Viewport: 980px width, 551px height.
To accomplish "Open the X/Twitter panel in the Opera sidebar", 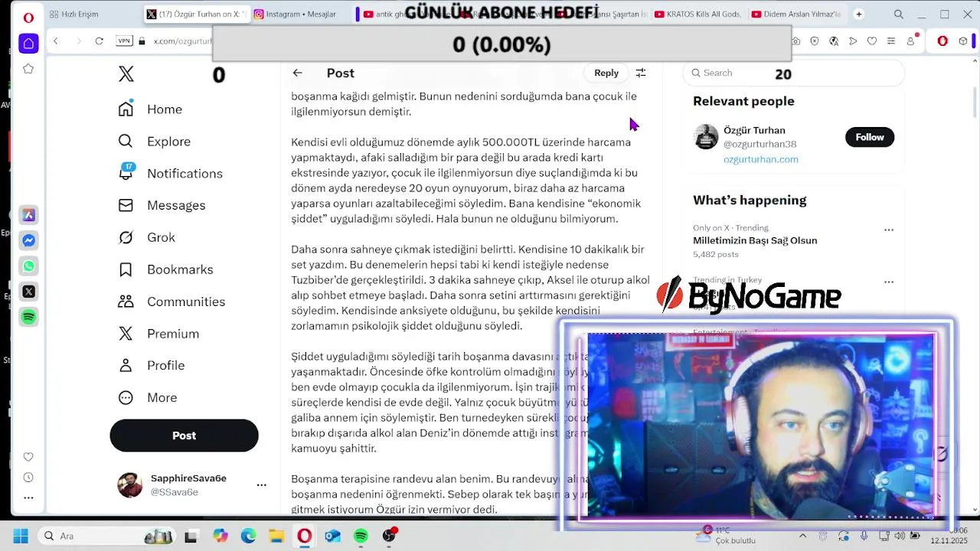I will pos(28,292).
